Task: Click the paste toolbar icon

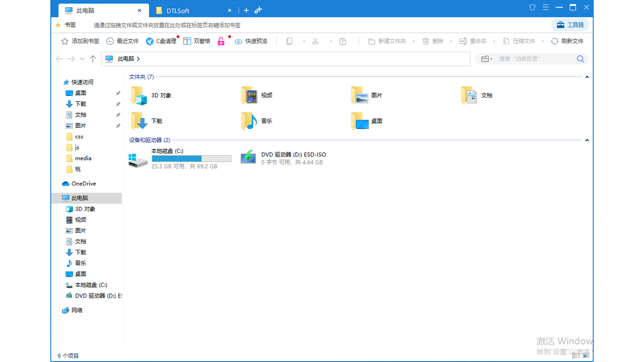Action: pos(342,41)
